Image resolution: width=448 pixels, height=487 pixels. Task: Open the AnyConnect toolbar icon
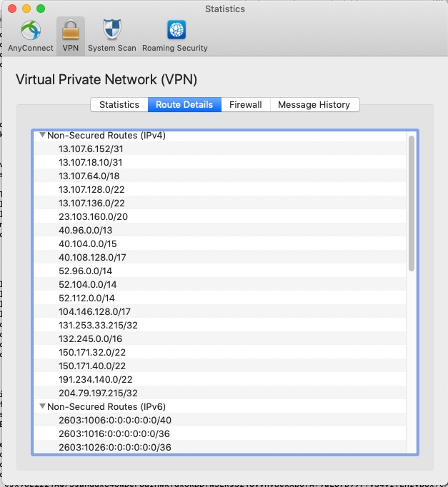[30, 31]
